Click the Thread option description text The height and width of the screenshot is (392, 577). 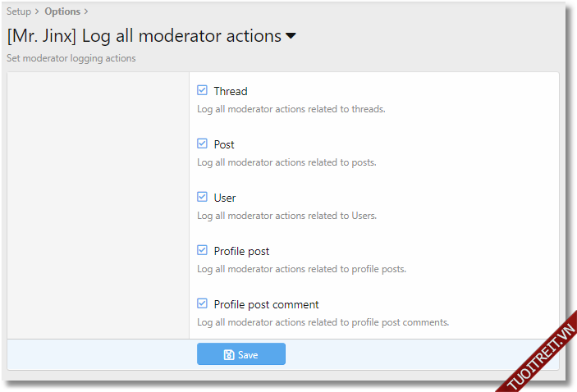[291, 109]
